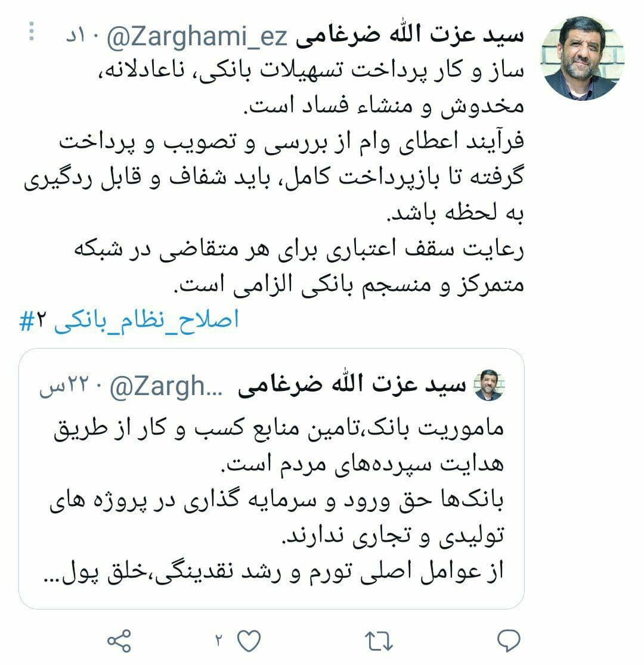Open the #اصلاح_نظام_بانکی hashtag link
The image size is (644, 665).
129,320
